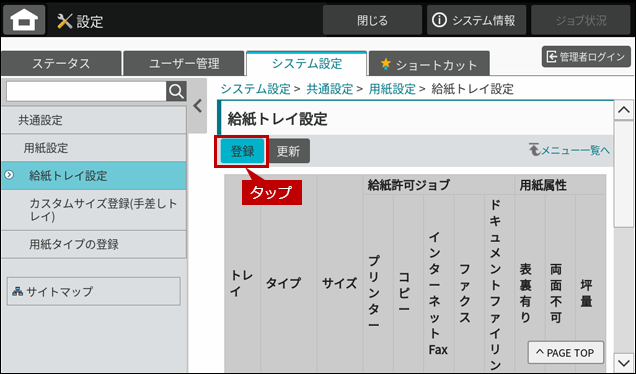
Task: Collapse the left sidebar with chevron
Action: 198,106
